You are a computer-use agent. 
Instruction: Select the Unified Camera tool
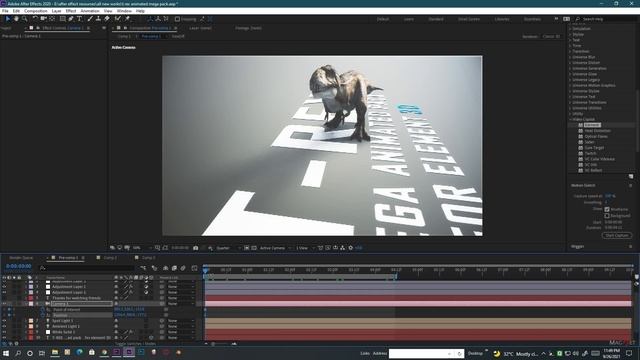pos(43,19)
